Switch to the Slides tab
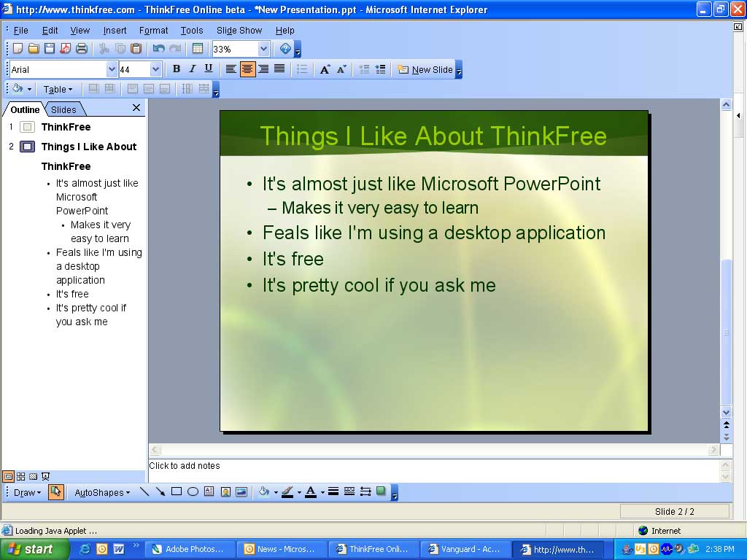Screen dimensions: 747x560 [x=63, y=109]
